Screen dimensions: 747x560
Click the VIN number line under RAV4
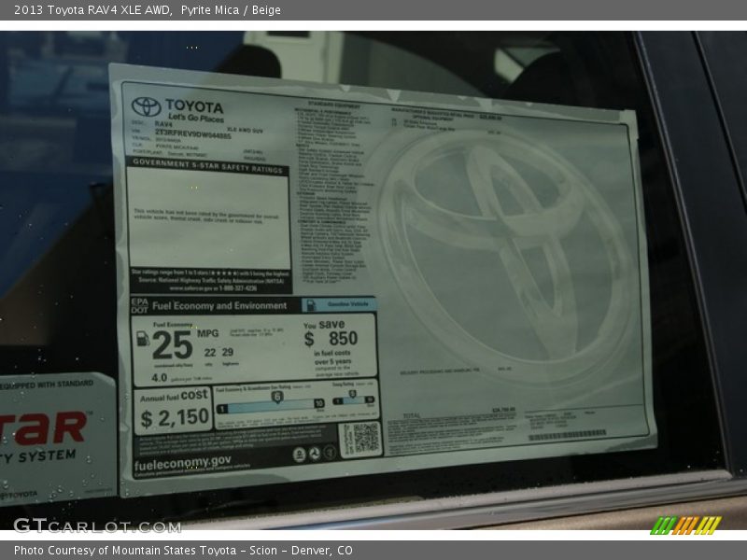tap(192, 134)
